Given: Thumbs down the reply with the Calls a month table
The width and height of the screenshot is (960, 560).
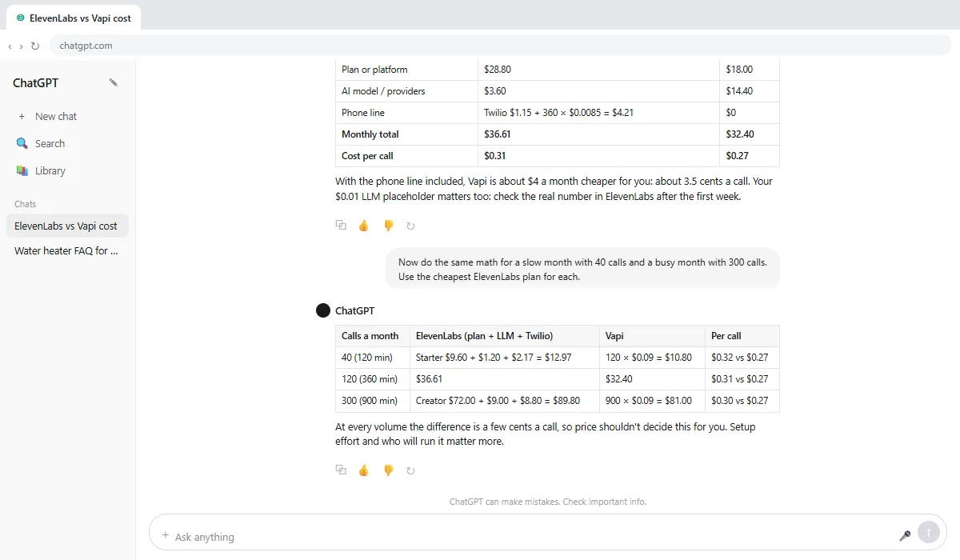Looking at the screenshot, I should (388, 470).
